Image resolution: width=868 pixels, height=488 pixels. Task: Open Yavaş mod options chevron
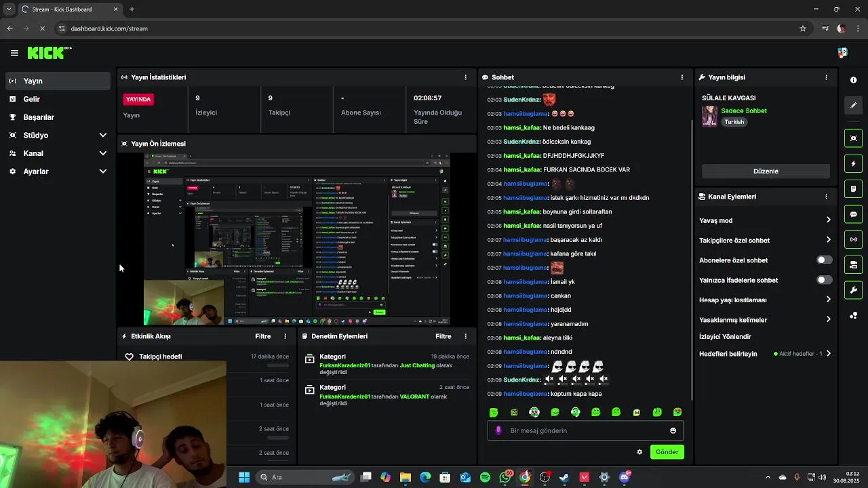828,220
